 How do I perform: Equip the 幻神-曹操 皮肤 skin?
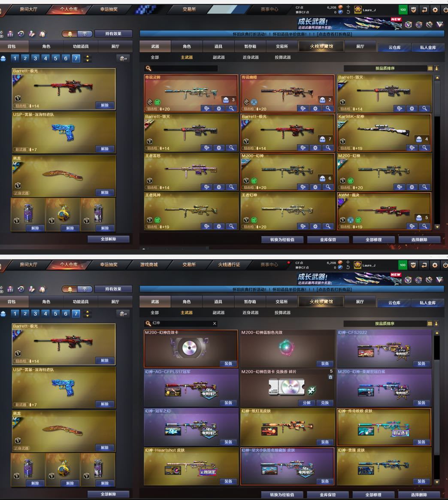[x=421, y=481]
